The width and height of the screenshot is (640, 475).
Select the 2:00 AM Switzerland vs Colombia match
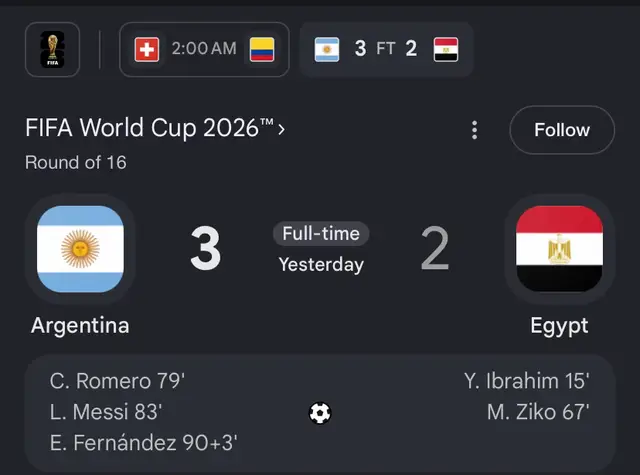coord(204,49)
